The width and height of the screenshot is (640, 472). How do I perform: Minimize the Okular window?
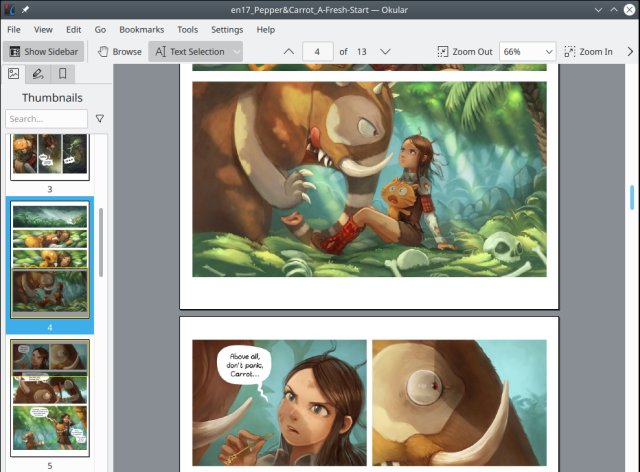(x=598, y=10)
